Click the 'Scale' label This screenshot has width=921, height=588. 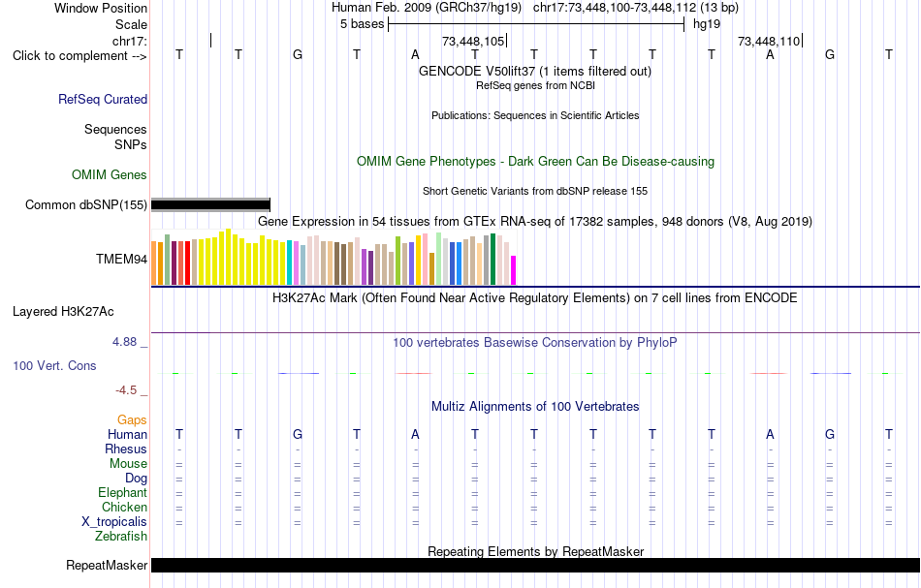pyautogui.click(x=131, y=24)
